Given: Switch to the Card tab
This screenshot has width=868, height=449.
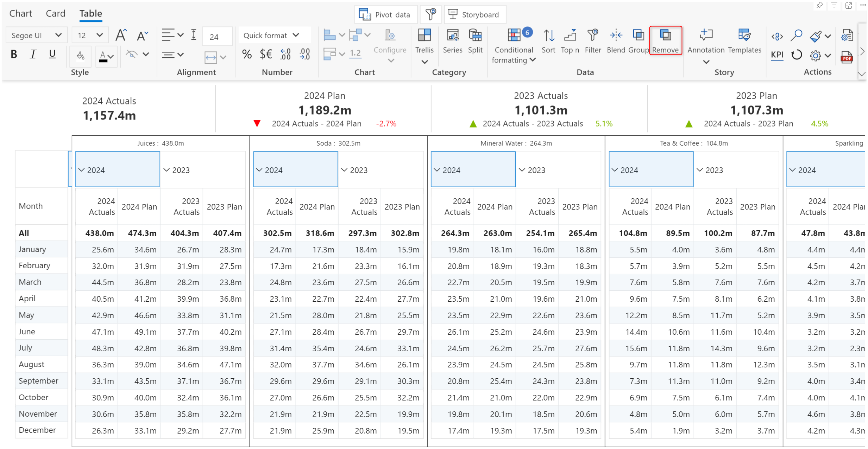Looking at the screenshot, I should pyautogui.click(x=55, y=13).
